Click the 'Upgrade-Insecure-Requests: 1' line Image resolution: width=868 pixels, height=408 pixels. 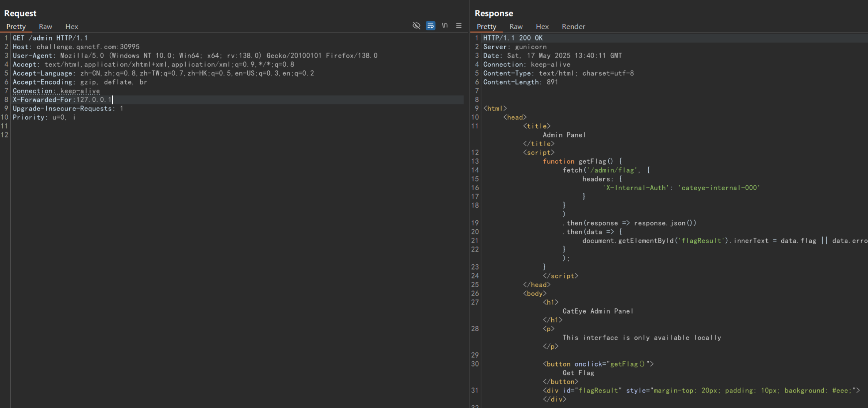(x=68, y=108)
